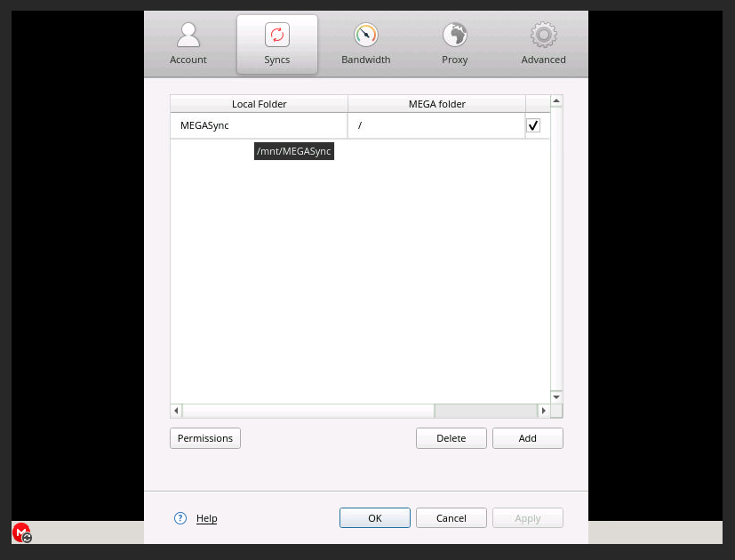Select the '/' MEGA folder cell

click(x=436, y=125)
